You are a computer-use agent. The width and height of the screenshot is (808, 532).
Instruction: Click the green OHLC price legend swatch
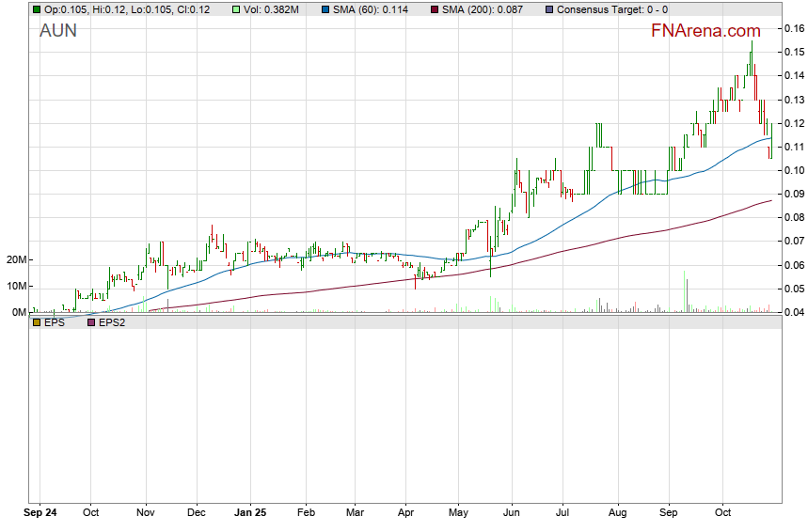pyautogui.click(x=37, y=9)
